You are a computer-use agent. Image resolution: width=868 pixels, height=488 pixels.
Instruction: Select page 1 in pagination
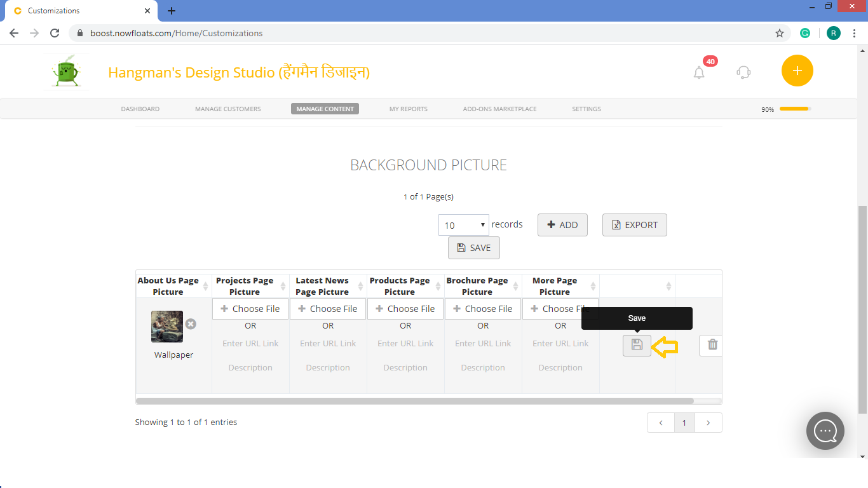point(684,423)
